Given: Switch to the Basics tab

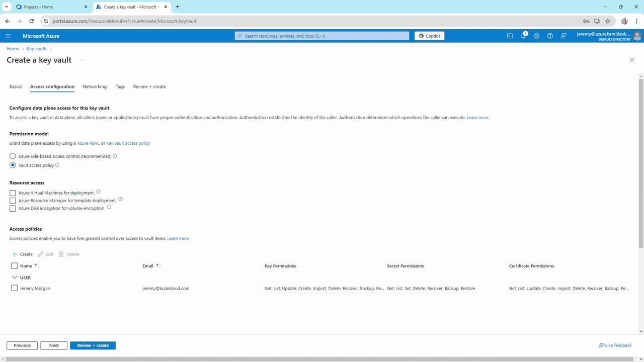Looking at the screenshot, I should click(16, 86).
